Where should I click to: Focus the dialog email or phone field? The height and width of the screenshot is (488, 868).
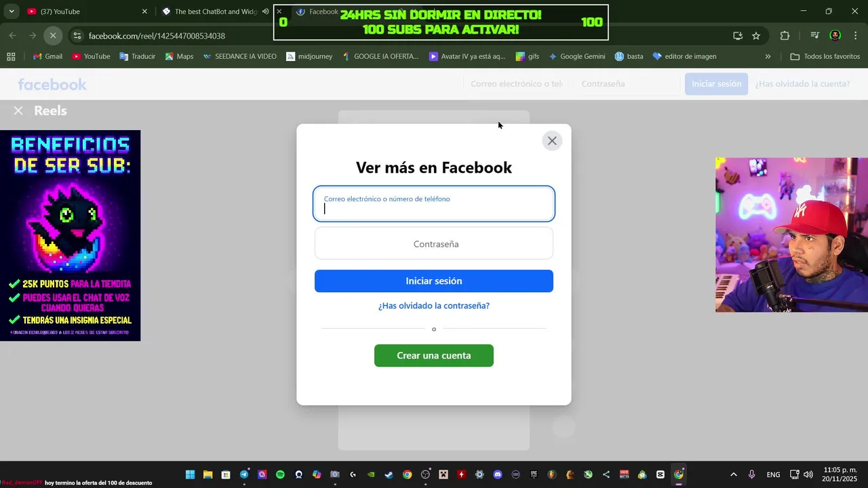tap(434, 203)
